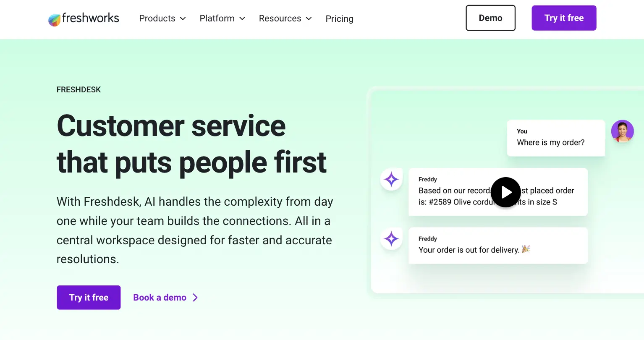Click the Freshworks logo

point(83,18)
